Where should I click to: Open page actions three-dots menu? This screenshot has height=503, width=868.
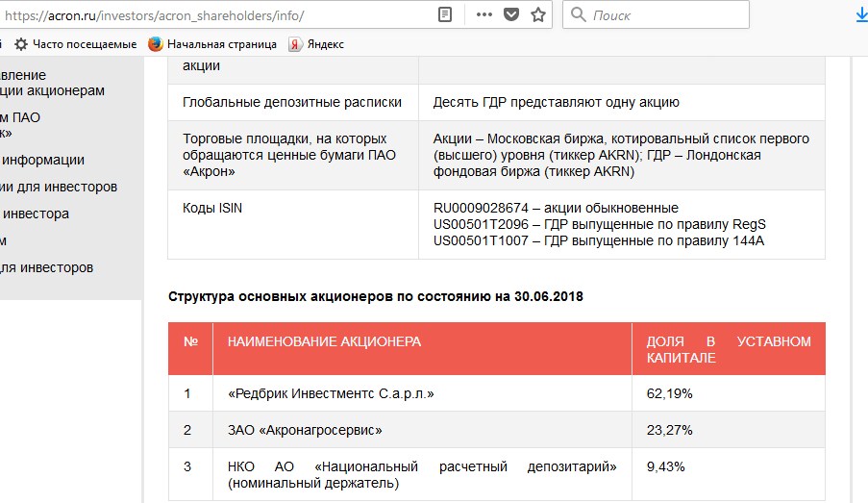click(x=484, y=15)
